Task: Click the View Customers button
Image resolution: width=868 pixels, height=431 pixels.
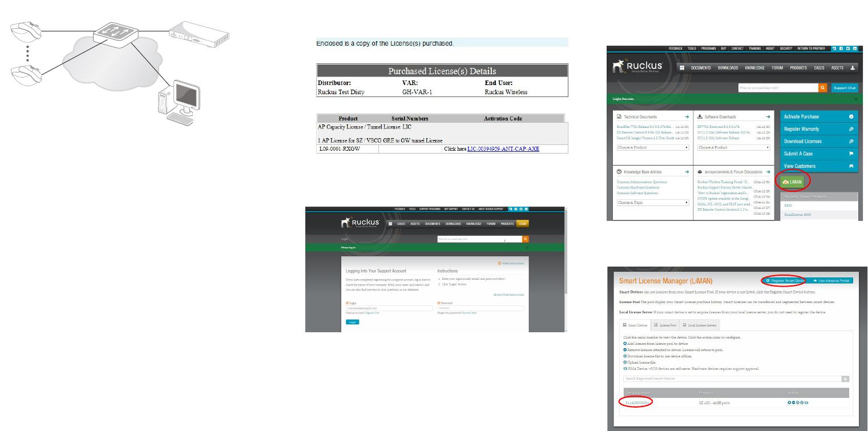Action: pyautogui.click(x=819, y=166)
